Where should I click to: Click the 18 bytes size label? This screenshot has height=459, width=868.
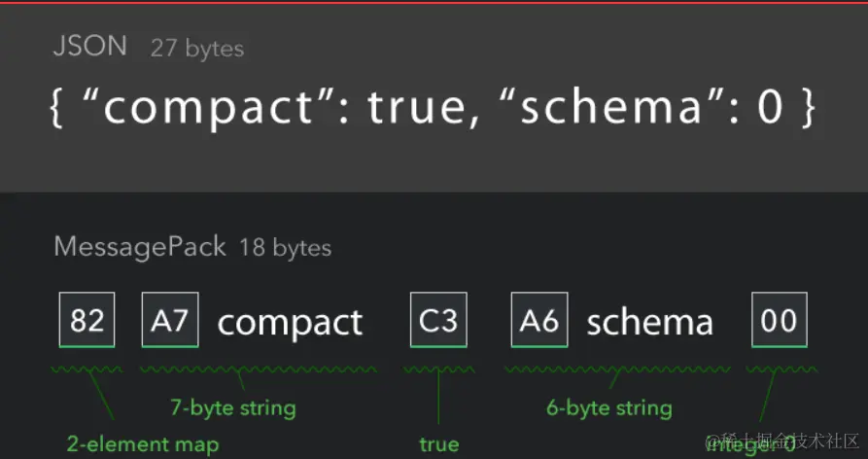coord(286,248)
